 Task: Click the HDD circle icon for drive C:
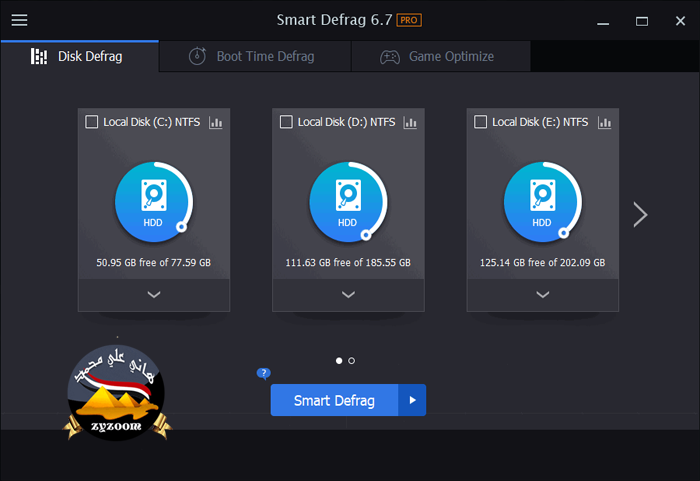[x=154, y=202]
